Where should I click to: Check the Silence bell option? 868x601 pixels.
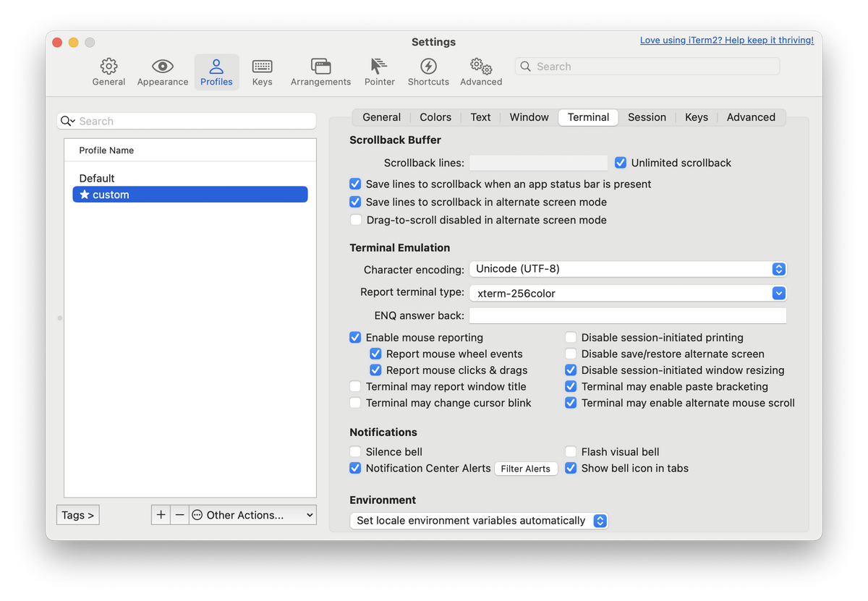[x=355, y=451]
